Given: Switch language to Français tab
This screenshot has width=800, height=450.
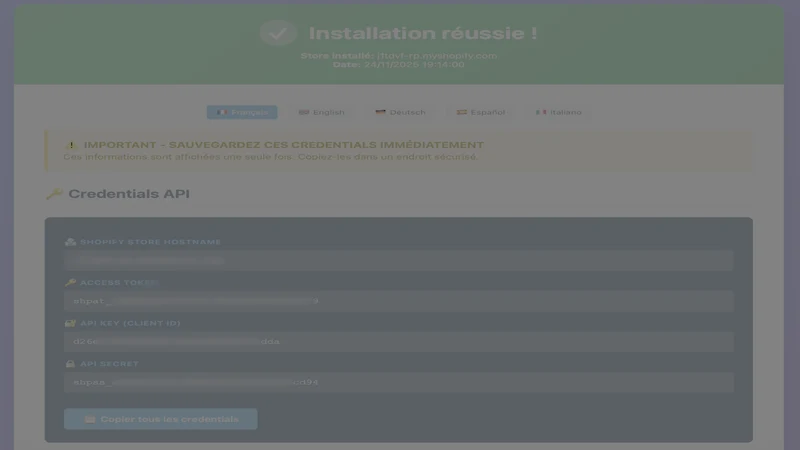Looking at the screenshot, I should [242, 112].
